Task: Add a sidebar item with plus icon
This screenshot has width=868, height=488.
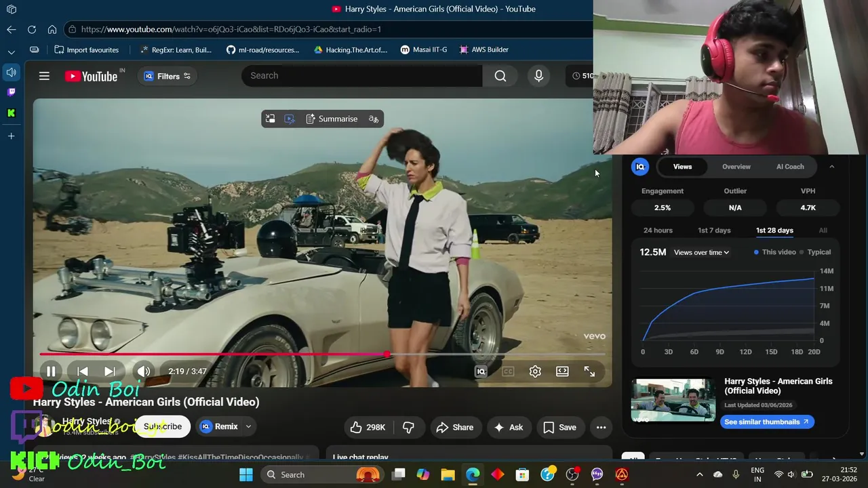Action: [11, 136]
